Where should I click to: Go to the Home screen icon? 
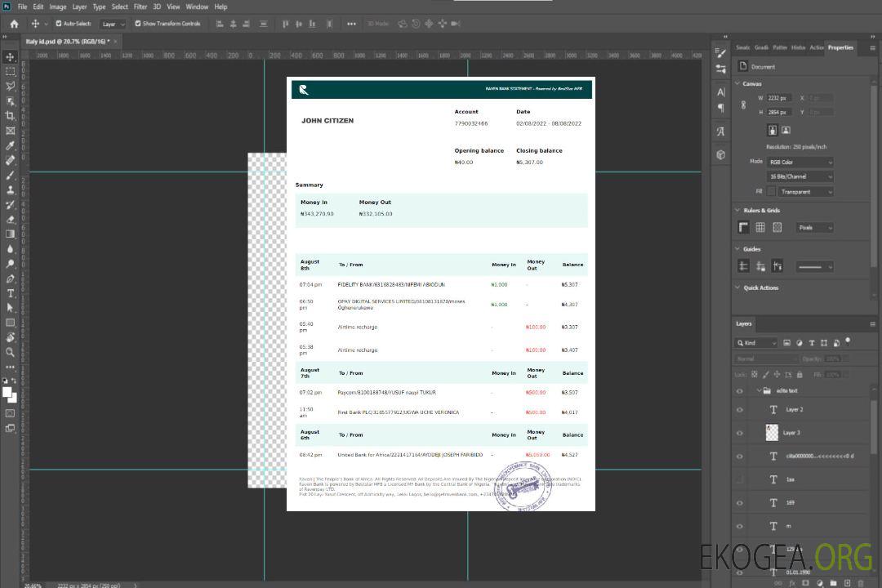tap(14, 24)
